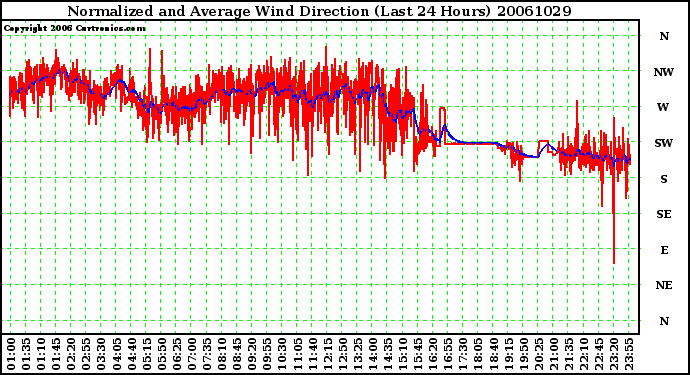Select the "W" direction label
Image resolution: width=690 pixels, height=375 pixels.
point(663,107)
